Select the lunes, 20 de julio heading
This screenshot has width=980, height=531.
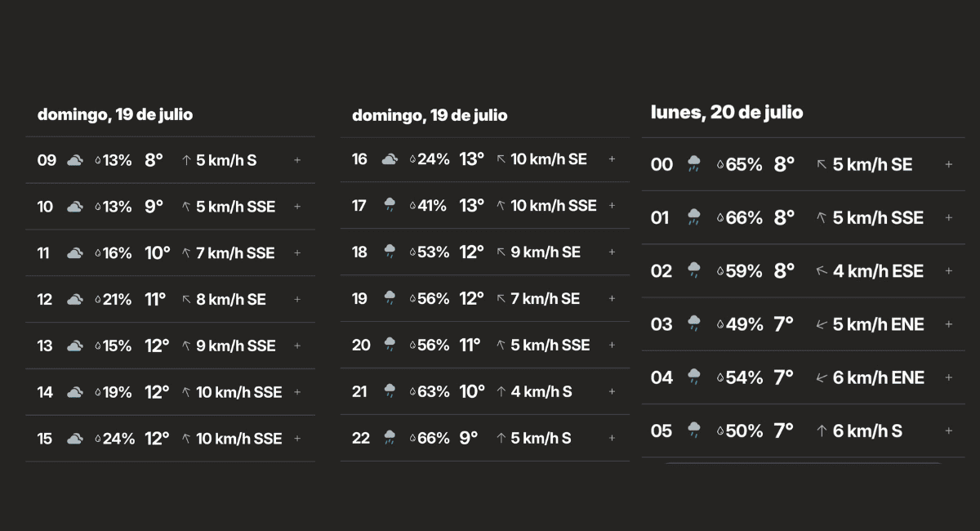(727, 113)
